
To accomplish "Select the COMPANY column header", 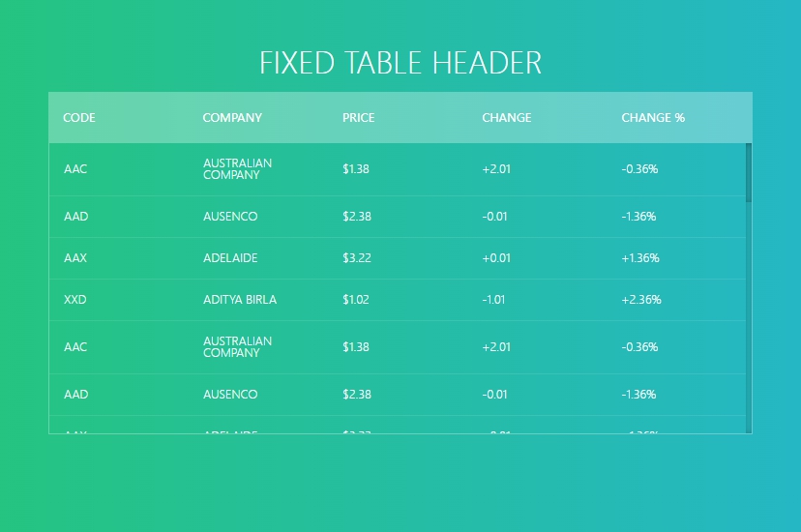I will [232, 118].
